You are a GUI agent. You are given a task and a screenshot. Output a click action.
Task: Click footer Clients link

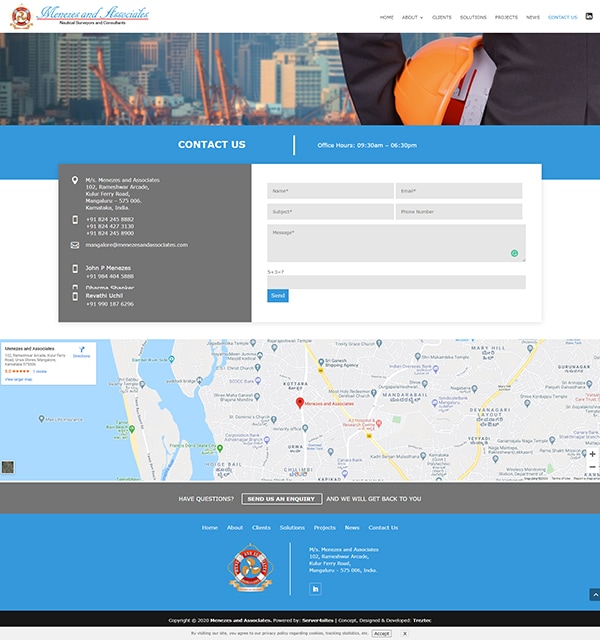261,527
